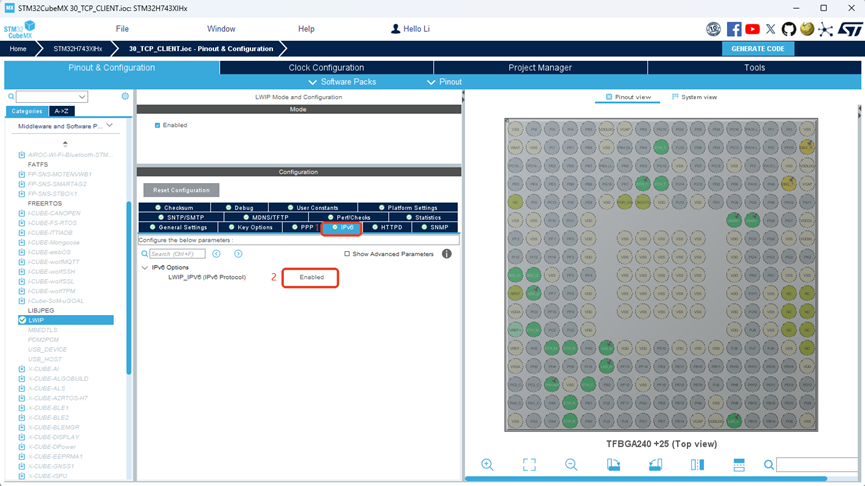Click the GENERATE CODE button
The height and width of the screenshot is (486, 865).
pyautogui.click(x=757, y=49)
